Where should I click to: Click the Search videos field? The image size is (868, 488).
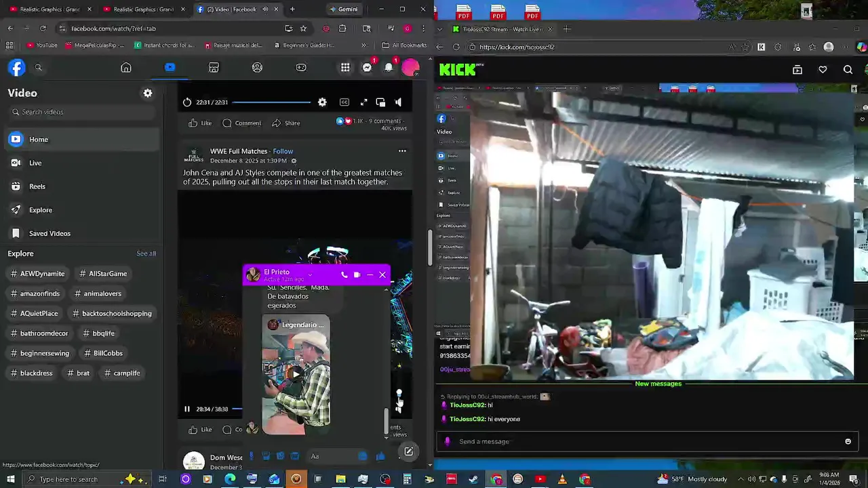81,112
